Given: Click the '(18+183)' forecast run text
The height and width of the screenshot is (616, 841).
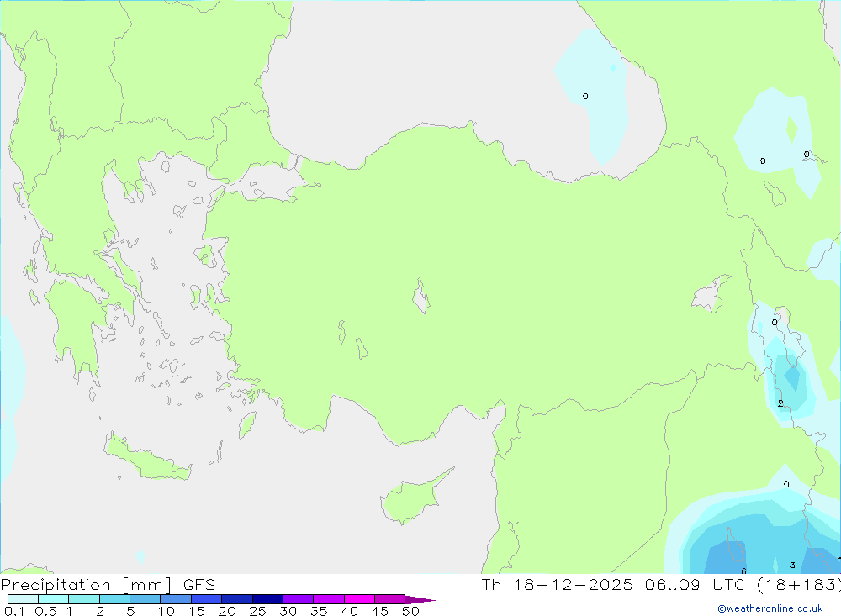Looking at the screenshot, I should click(x=799, y=584).
